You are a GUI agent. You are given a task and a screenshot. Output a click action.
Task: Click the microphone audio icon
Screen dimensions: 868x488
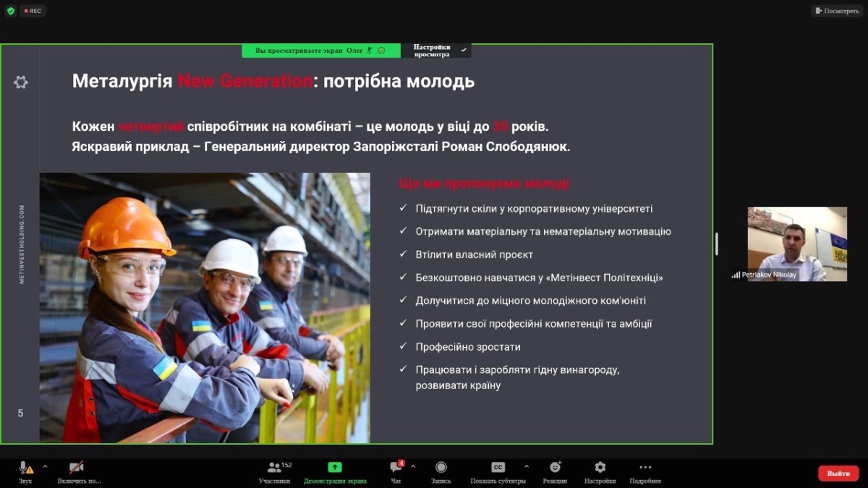click(25, 468)
